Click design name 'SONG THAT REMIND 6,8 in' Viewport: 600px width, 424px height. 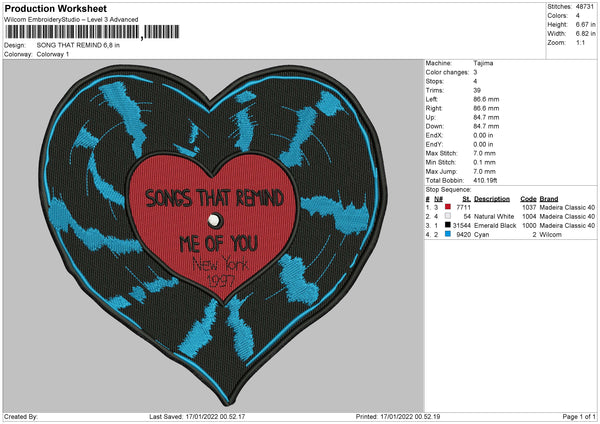(x=78, y=45)
